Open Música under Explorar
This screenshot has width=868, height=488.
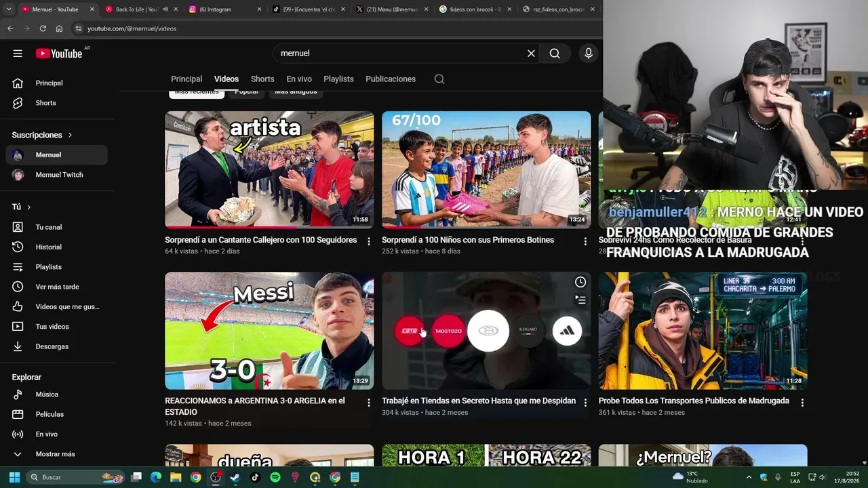tap(58, 394)
